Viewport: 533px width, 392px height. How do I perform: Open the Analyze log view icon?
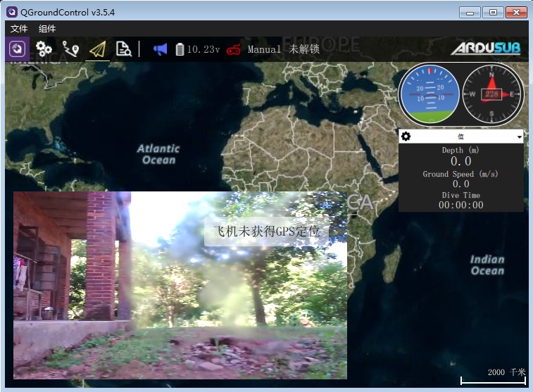[124, 49]
